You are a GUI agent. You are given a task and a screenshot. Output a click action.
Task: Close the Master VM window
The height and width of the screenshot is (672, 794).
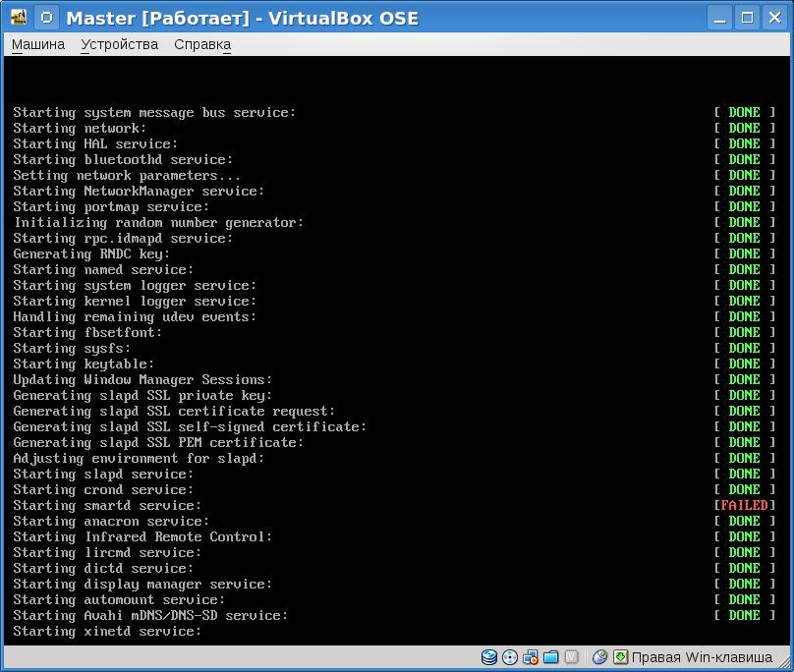click(x=774, y=18)
